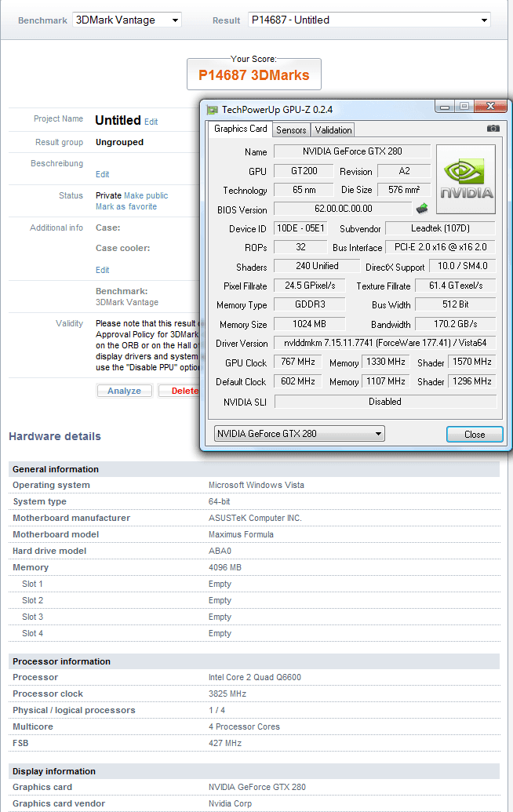The width and height of the screenshot is (513, 812).
Task: Click the BIOS Version field 62.00.0C.00.00
Action: pyautogui.click(x=343, y=209)
